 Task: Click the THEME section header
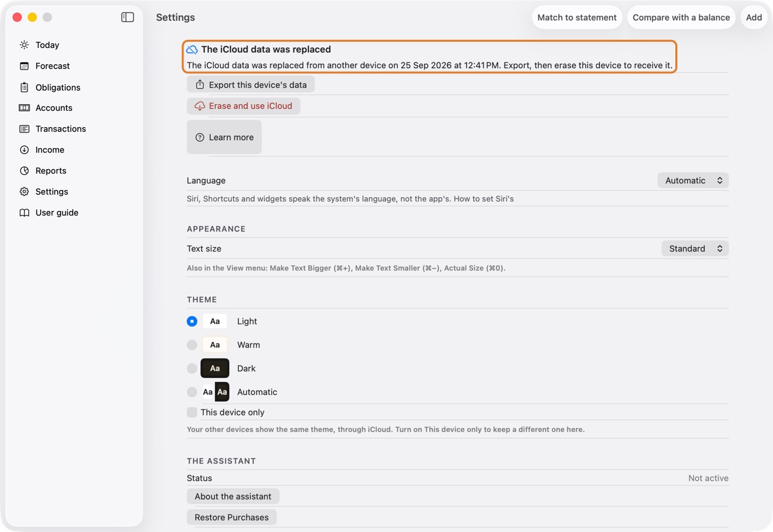[202, 300]
